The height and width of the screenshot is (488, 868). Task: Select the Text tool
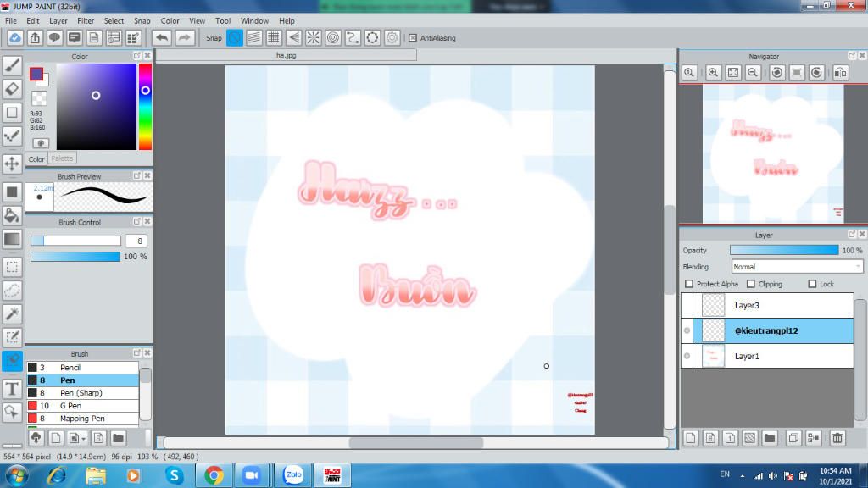[12, 389]
